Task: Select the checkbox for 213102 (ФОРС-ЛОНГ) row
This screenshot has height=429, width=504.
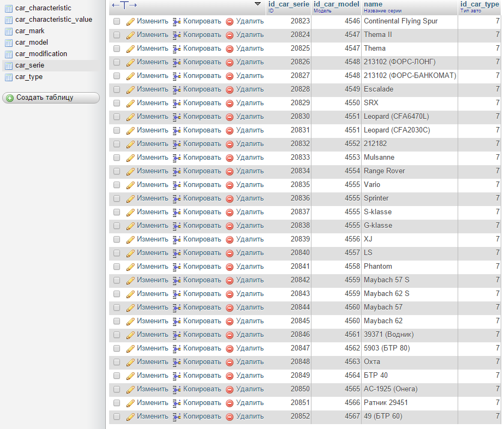Action: tap(117, 62)
